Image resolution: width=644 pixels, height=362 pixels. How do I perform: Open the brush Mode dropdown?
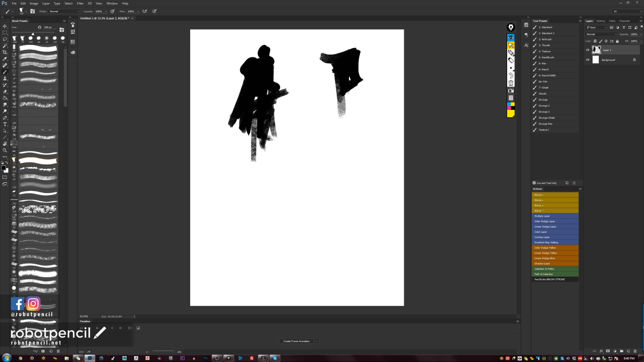(x=64, y=11)
